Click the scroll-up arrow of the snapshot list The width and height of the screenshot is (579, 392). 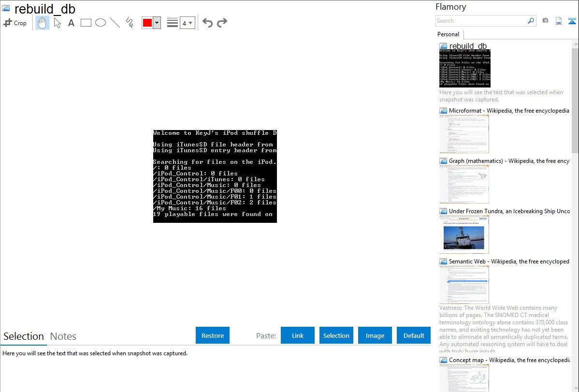[x=575, y=44]
